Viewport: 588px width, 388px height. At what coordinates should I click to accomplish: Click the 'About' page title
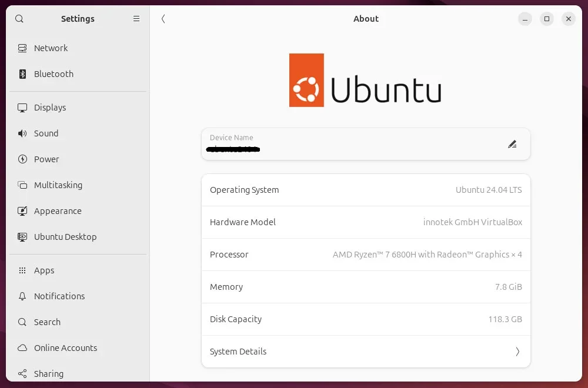[366, 19]
